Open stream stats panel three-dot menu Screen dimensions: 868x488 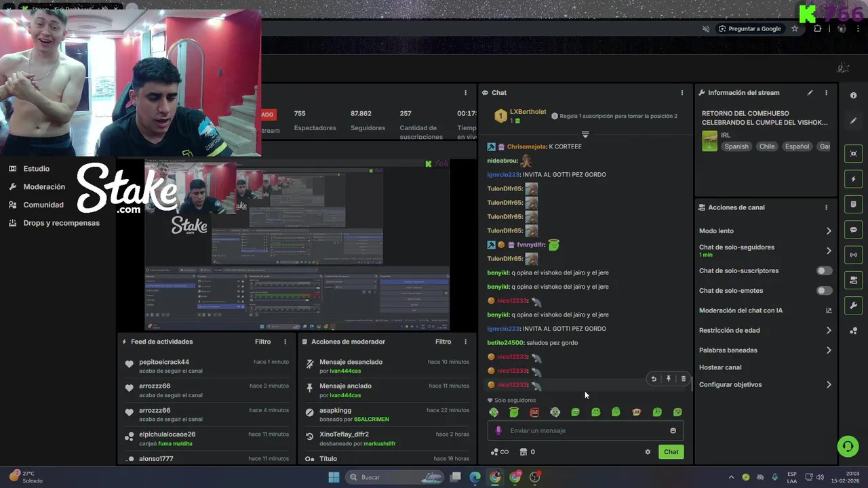click(x=465, y=93)
